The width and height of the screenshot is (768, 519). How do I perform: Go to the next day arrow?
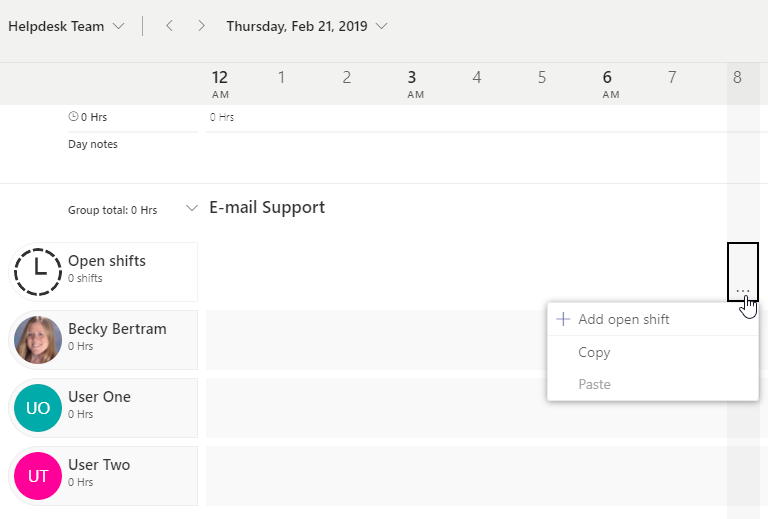pyautogui.click(x=201, y=26)
